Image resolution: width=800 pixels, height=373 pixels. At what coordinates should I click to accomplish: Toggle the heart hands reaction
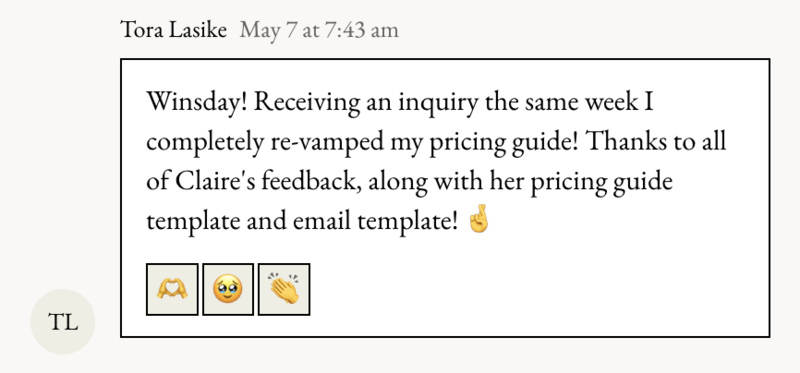(x=172, y=289)
